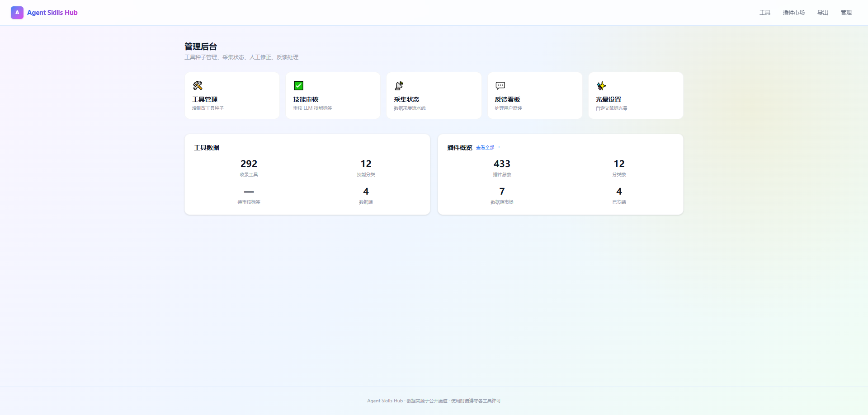Click the 工具数据 panel heading
This screenshot has width=868, height=415.
[207, 148]
